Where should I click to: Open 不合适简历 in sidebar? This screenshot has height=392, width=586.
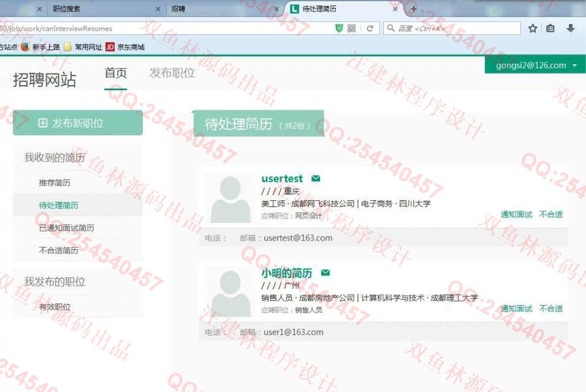click(59, 250)
